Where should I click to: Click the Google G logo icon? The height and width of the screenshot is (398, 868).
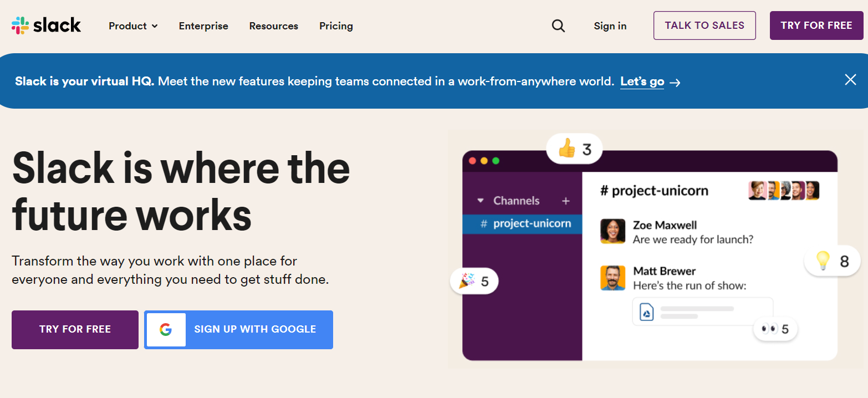click(166, 330)
